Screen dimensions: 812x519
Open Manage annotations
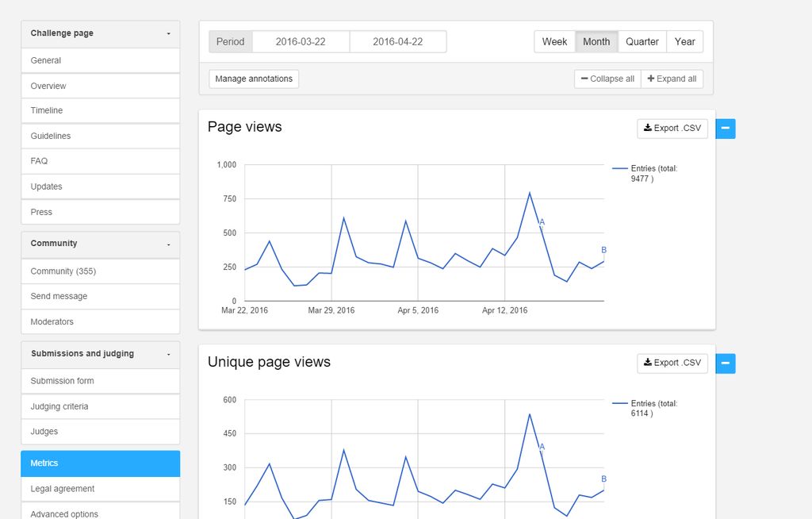pyautogui.click(x=254, y=79)
